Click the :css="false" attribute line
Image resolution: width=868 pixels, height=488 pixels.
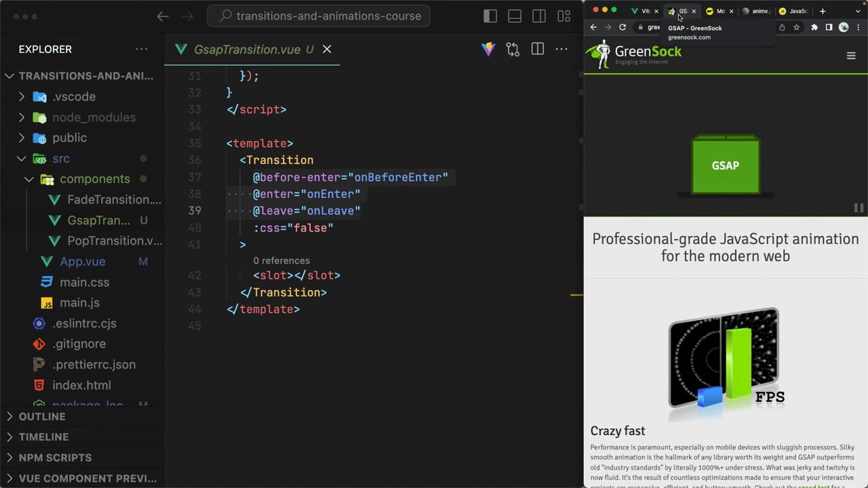294,228
